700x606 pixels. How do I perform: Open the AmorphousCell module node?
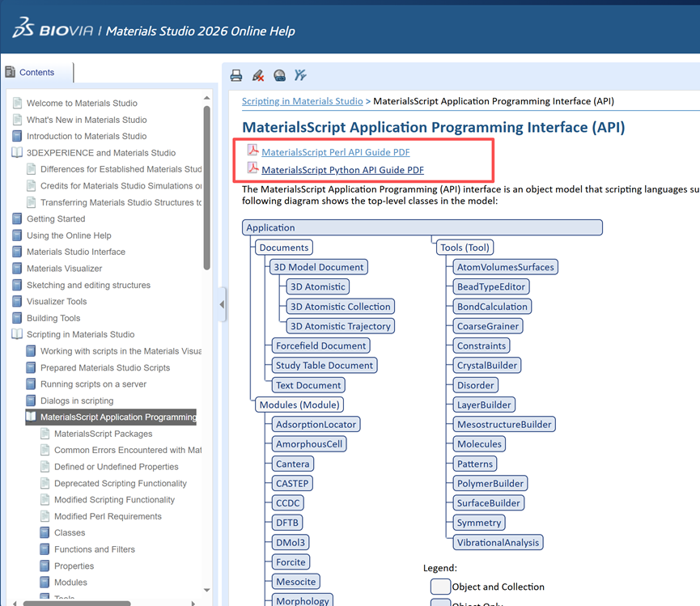(x=309, y=444)
